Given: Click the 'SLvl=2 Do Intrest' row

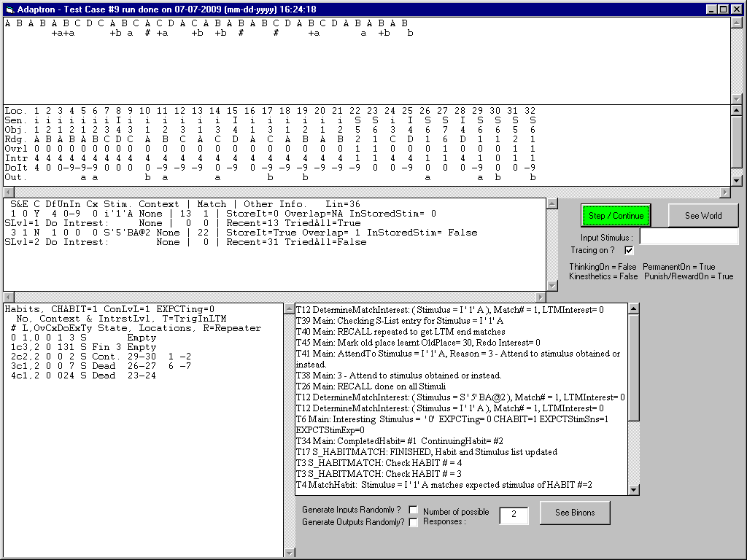Looking at the screenshot, I should click(185, 242).
